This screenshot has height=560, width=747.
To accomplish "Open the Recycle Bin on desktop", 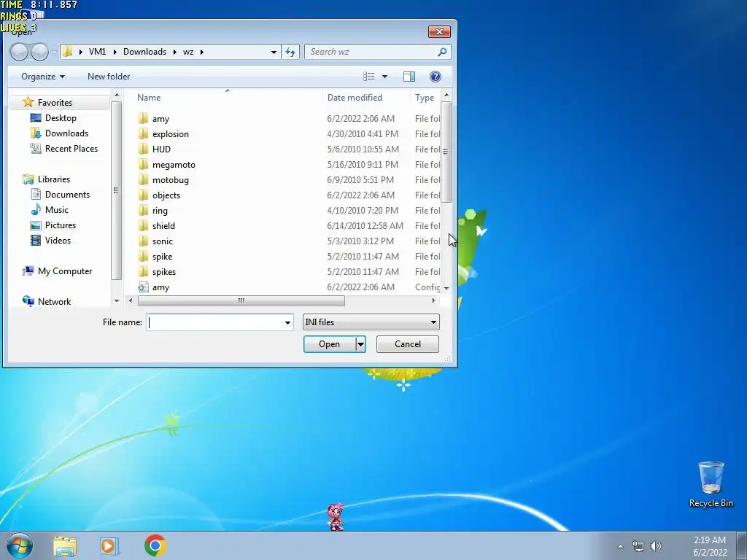I will [x=711, y=484].
